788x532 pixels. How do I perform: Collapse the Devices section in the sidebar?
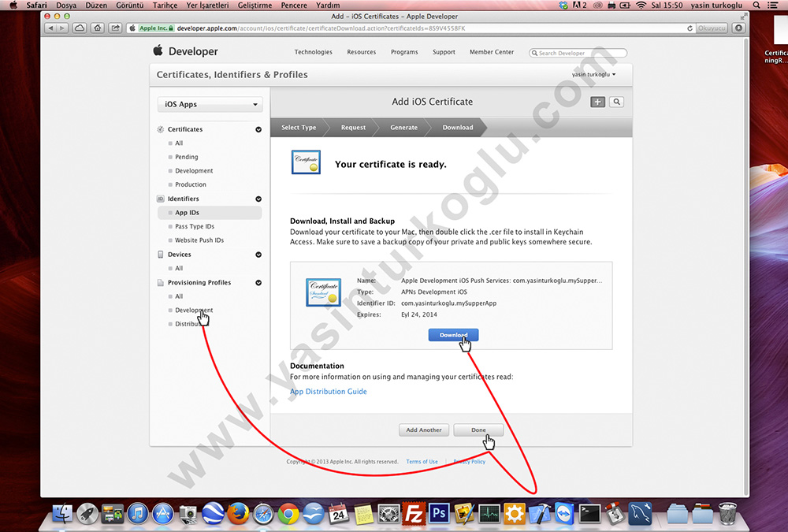(x=258, y=255)
